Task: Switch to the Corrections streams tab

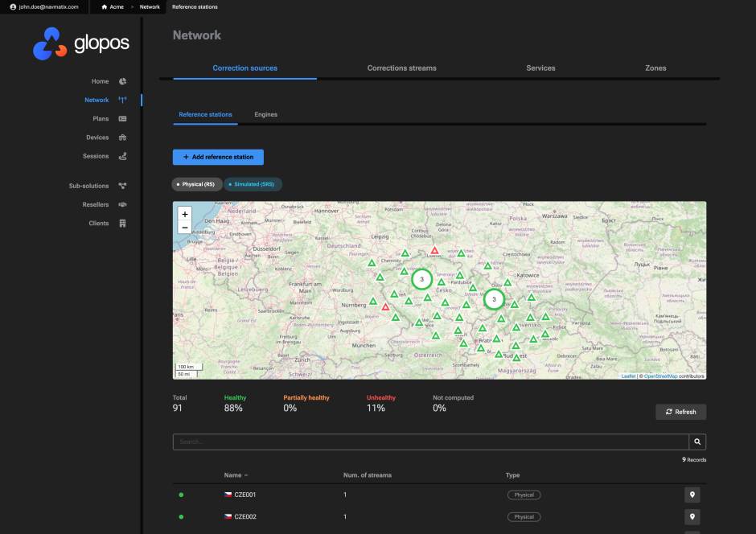Action: (x=401, y=68)
